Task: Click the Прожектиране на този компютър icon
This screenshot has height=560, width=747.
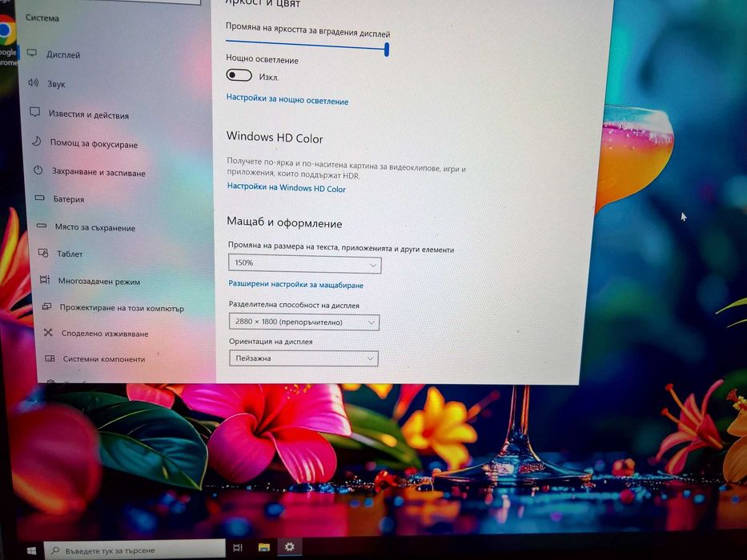Action: tap(46, 306)
